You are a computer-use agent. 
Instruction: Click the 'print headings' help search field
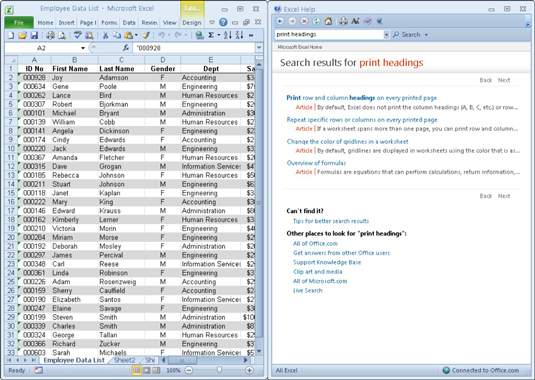click(x=329, y=34)
